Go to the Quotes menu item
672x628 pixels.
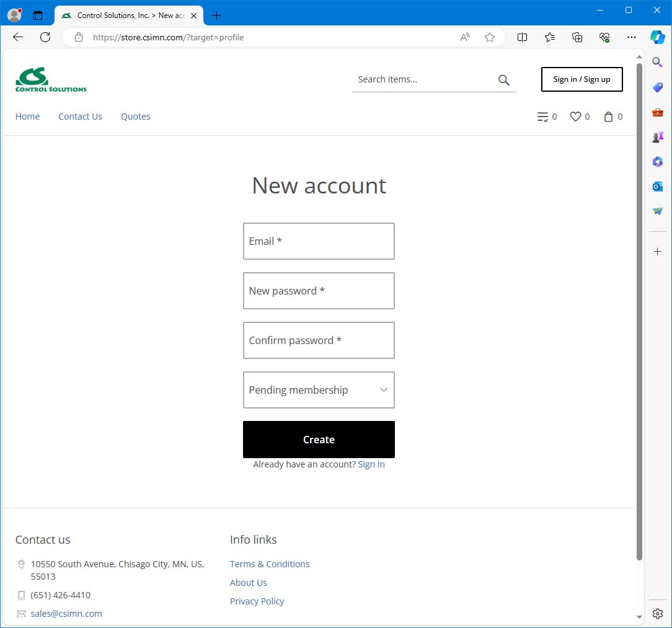click(135, 117)
